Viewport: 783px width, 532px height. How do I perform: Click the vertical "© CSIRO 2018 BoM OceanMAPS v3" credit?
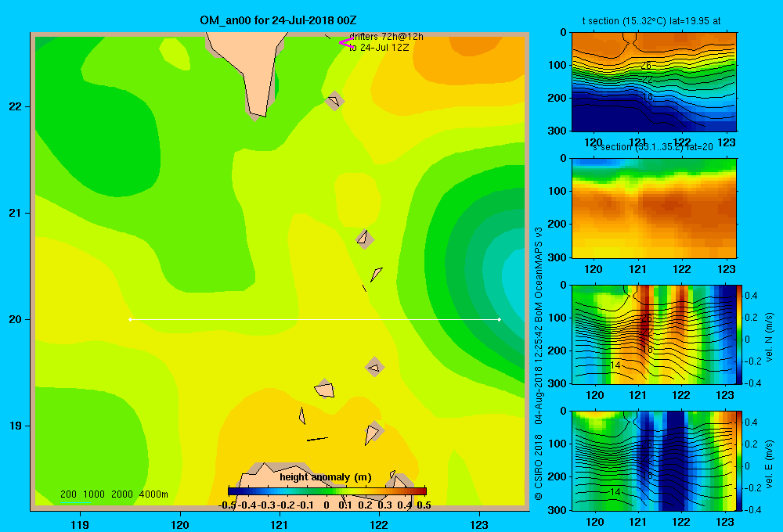point(539,363)
